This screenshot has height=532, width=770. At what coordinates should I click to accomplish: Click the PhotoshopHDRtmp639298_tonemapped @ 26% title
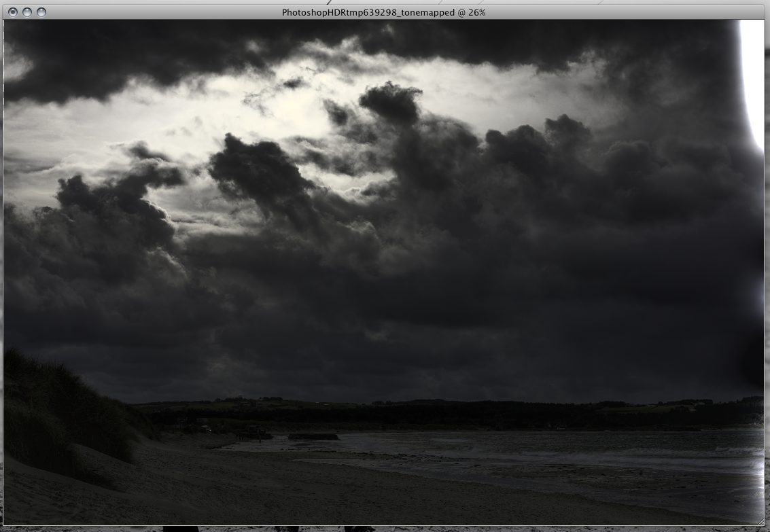(383, 13)
